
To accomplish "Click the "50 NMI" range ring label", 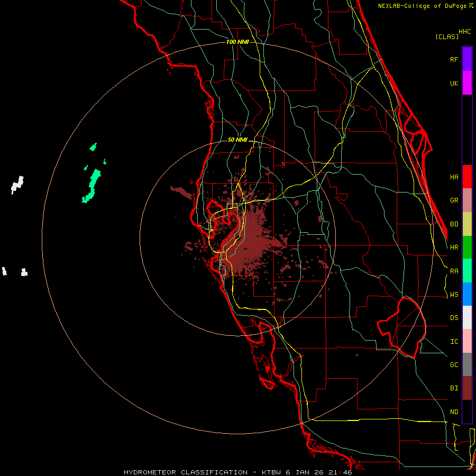I will (x=237, y=140).
